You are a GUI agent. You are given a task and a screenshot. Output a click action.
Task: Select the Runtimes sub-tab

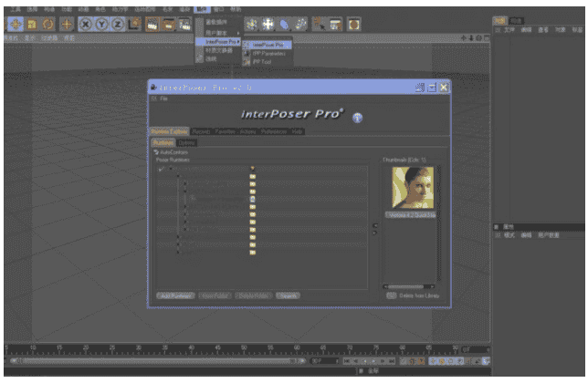click(163, 142)
